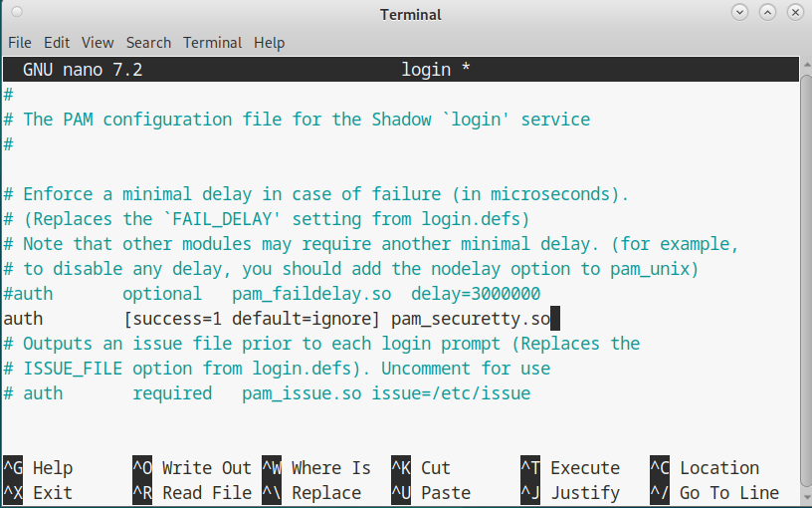Open the Search menu
The width and height of the screenshot is (812, 508).
click(148, 43)
